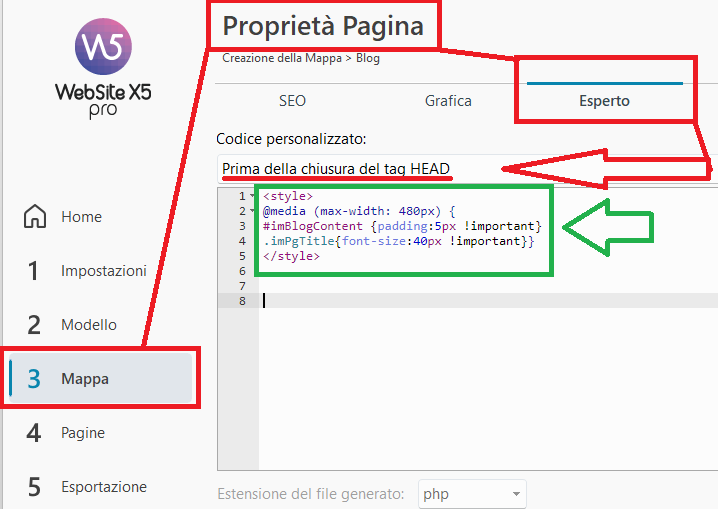Click the 'Creazione della Mappa > Blog' breadcrumb
Image resolution: width=718 pixels, height=509 pixels.
coord(300,58)
